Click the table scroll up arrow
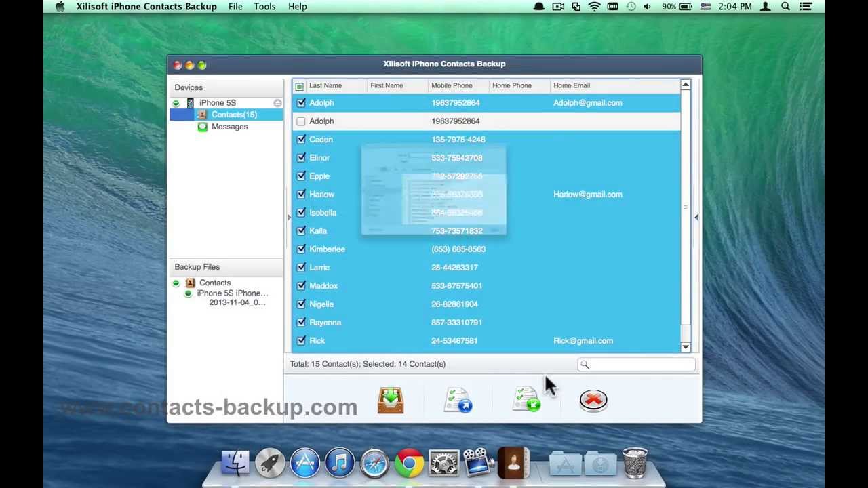This screenshot has width=868, height=488. coord(686,85)
